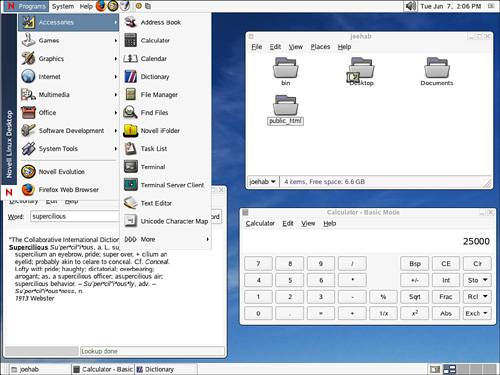Click the volume speaker icon
Image resolution: width=500 pixels, height=375 pixels.
[x=411, y=6]
